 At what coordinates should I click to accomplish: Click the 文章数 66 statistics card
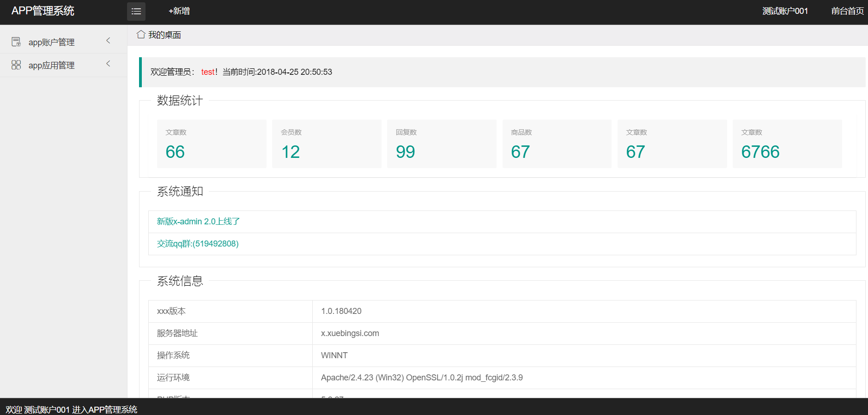point(212,144)
